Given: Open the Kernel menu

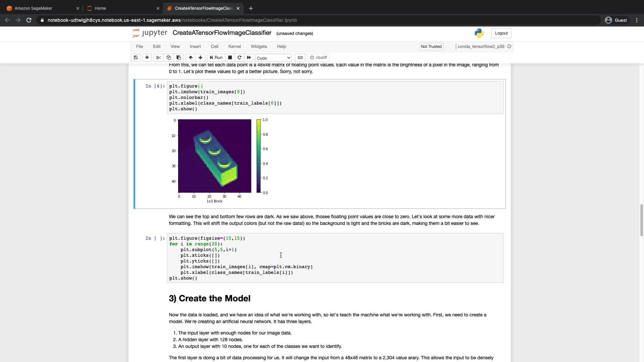Looking at the screenshot, I should click(234, 47).
